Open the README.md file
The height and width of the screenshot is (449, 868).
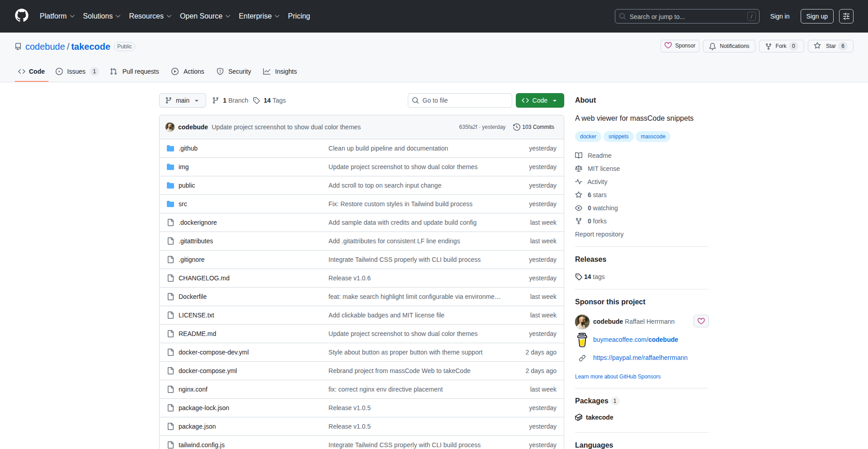point(197,334)
